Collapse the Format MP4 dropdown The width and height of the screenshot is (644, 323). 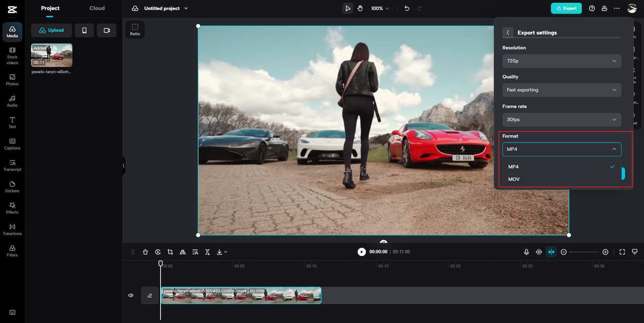click(561, 149)
